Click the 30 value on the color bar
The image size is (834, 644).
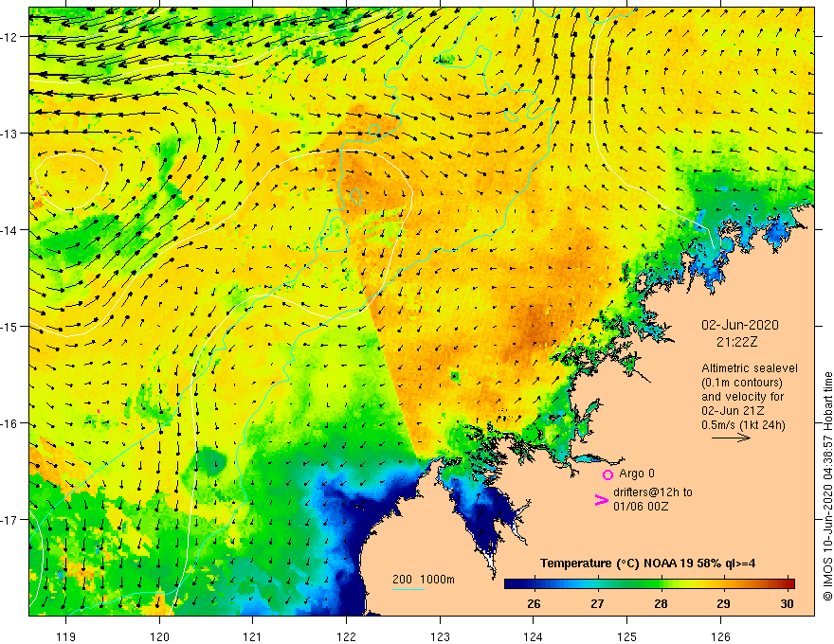pyautogui.click(x=788, y=603)
